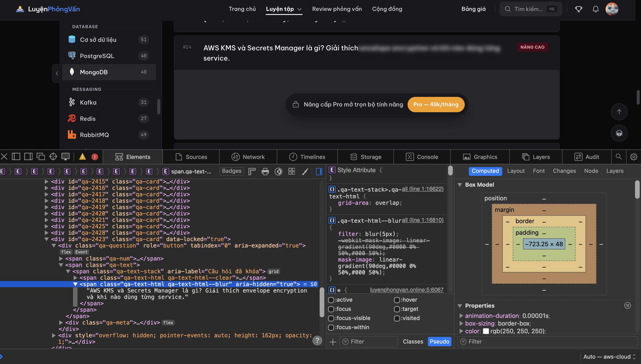641x364 pixels.
Task: Toggle dark/light appearance override icon
Action: [278, 172]
